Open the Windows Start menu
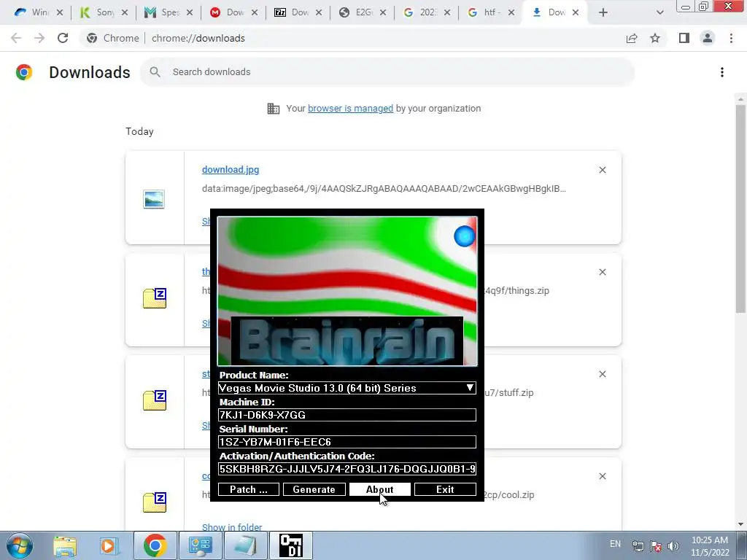 (x=20, y=545)
